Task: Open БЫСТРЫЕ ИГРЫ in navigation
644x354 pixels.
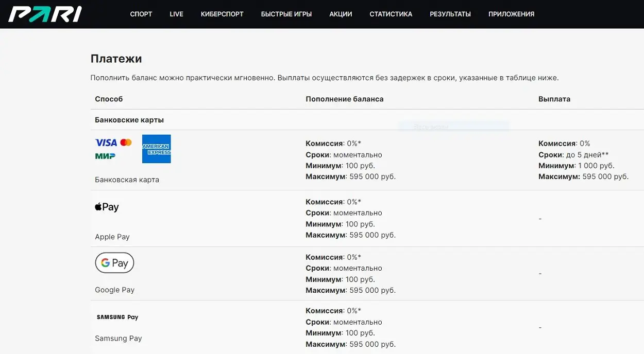Action: 286,14
